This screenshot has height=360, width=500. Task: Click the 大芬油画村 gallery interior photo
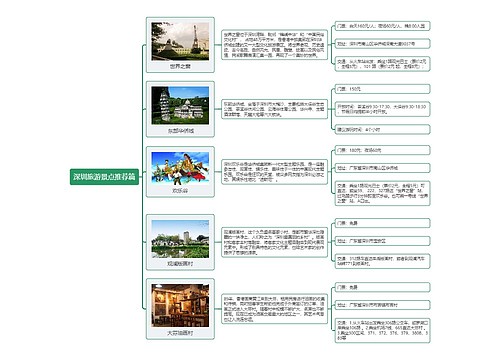pos(180,305)
